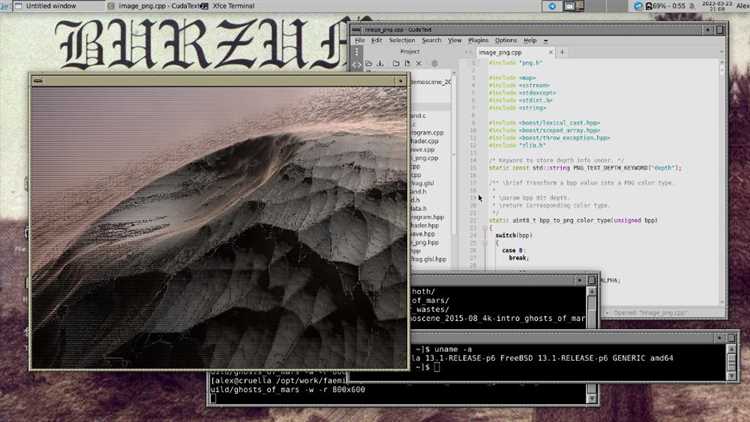750x422 pixels.
Task: Open the Selection menu in CudaText
Action: point(402,41)
